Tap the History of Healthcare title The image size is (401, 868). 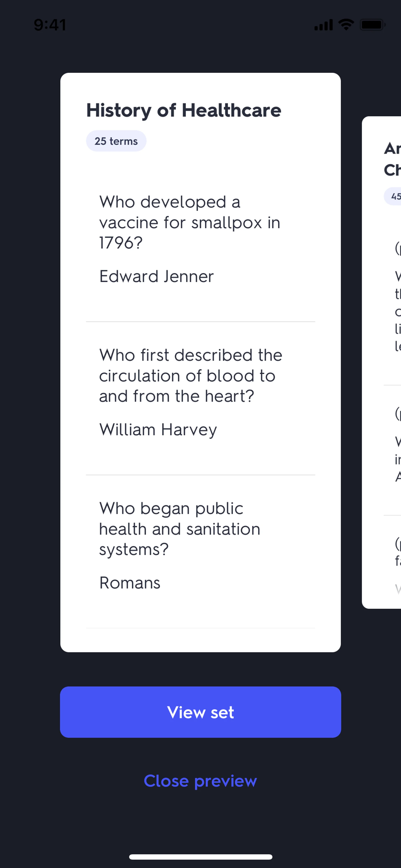pyautogui.click(x=184, y=110)
